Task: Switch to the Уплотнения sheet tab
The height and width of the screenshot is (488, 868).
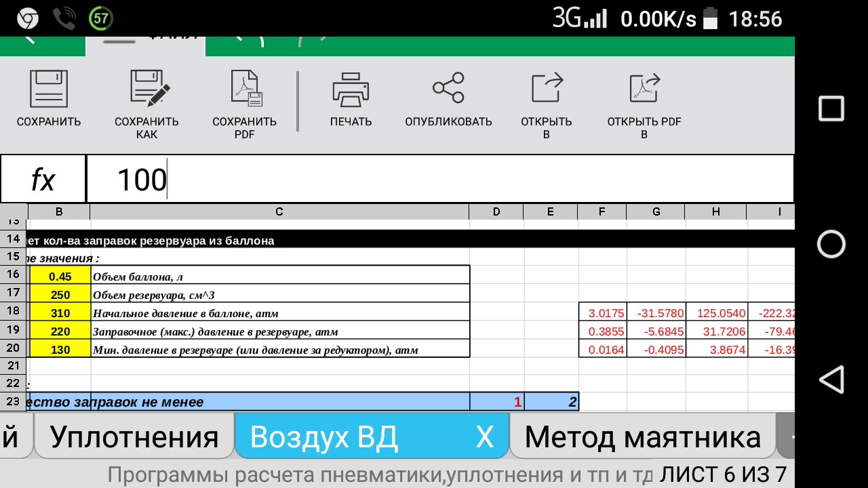Action: click(134, 437)
